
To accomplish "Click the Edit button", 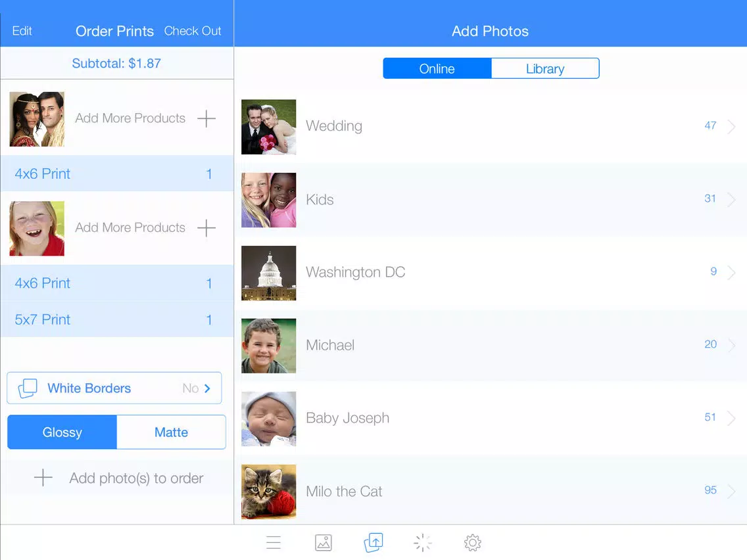I will [22, 31].
